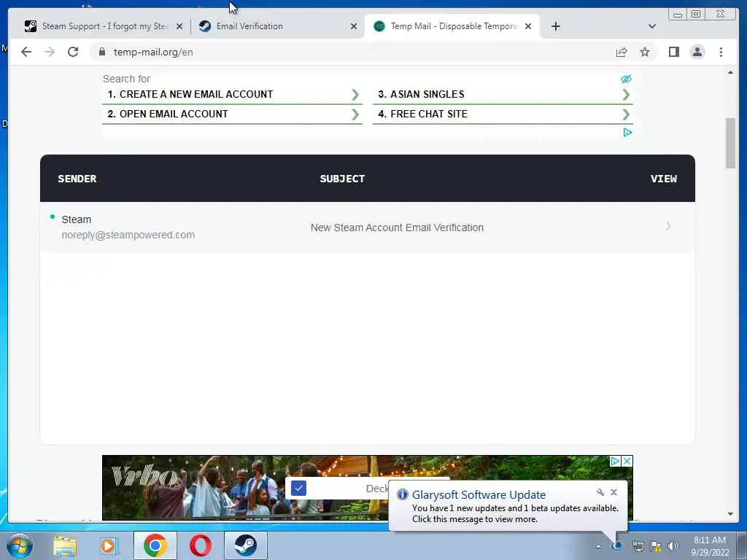
Task: Launch Windows Media Player from taskbar
Action: [x=109, y=545]
